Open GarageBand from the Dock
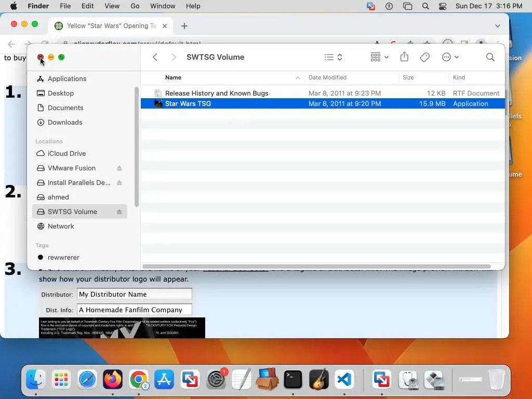The width and height of the screenshot is (532, 399). tap(318, 379)
